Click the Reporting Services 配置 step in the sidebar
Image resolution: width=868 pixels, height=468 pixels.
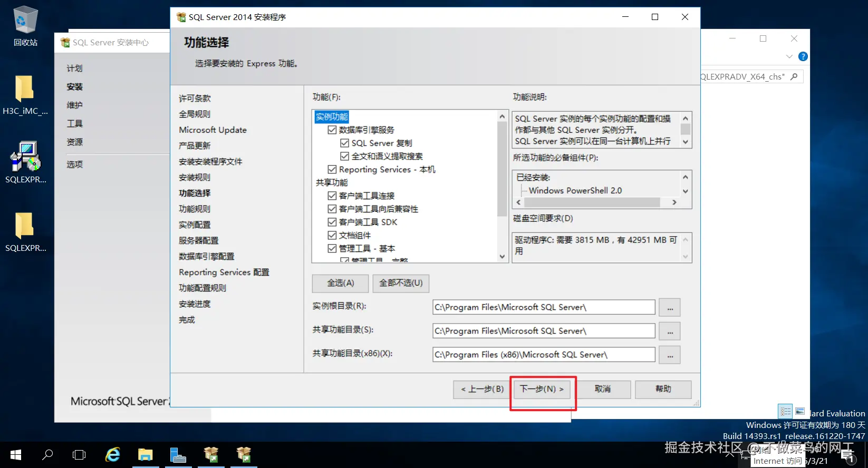click(x=224, y=272)
